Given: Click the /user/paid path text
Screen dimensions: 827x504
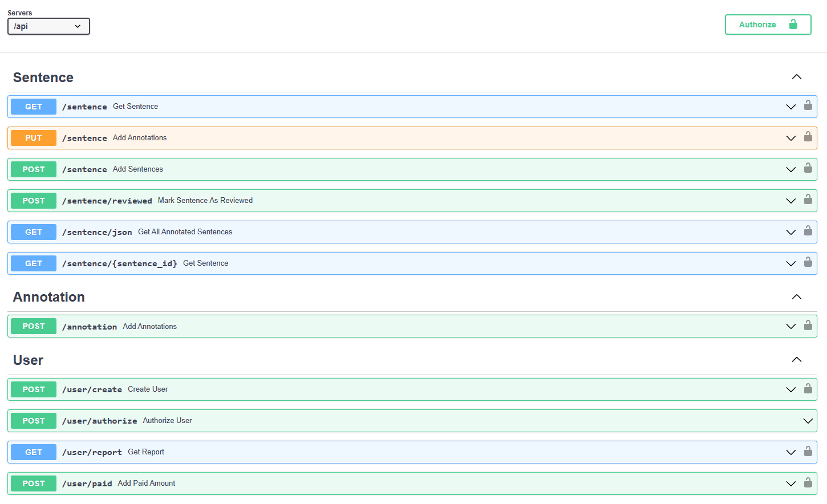Looking at the screenshot, I should click(87, 483).
